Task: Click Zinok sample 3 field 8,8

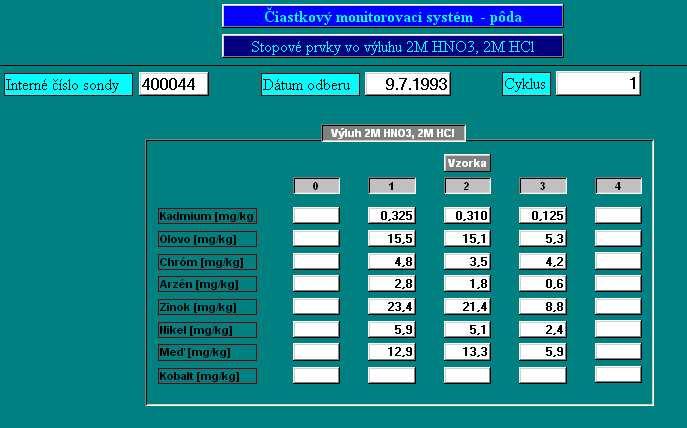Action: coord(542,306)
